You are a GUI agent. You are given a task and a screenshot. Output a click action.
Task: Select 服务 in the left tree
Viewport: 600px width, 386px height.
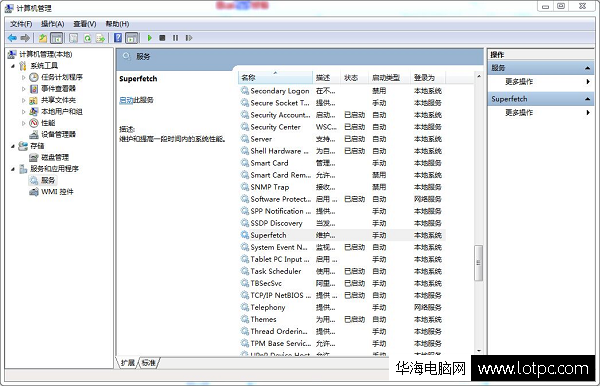coord(48,180)
